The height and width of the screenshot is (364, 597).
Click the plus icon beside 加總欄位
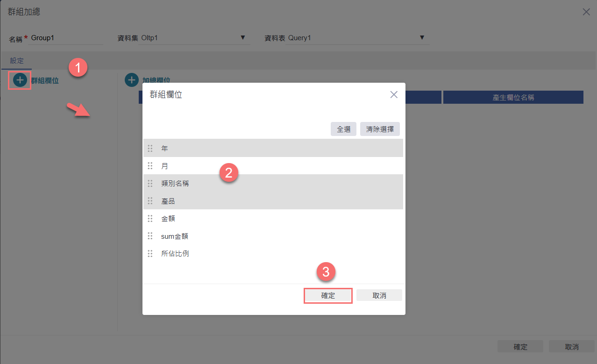(132, 80)
